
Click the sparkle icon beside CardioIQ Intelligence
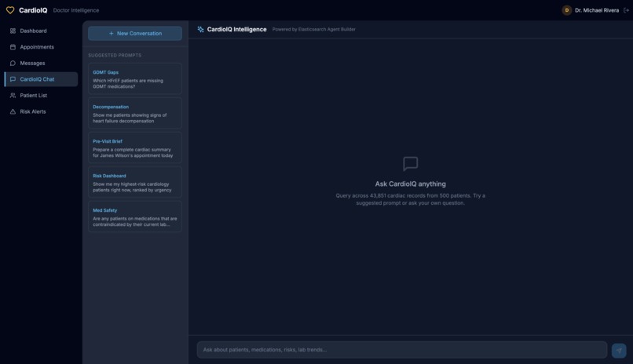pos(200,29)
